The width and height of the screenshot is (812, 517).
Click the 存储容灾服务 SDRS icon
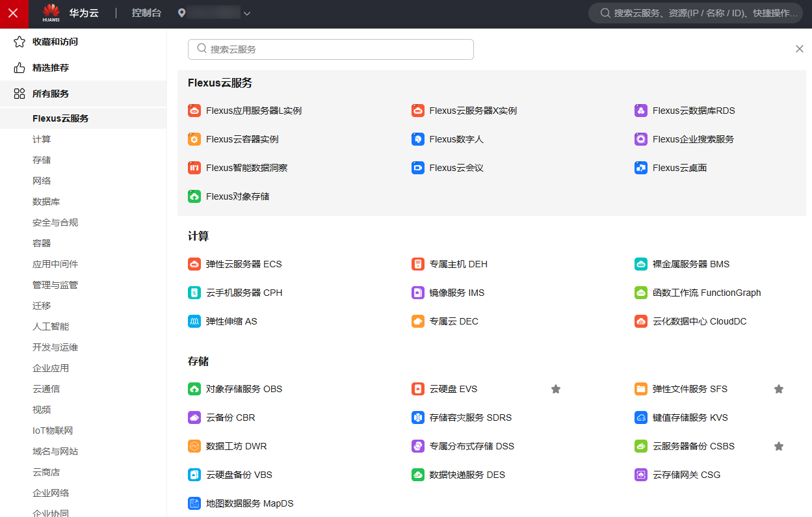418,418
